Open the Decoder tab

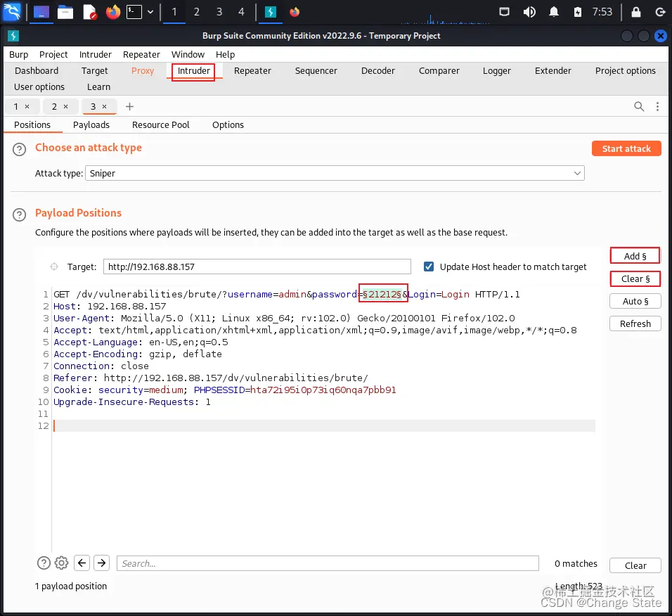(x=377, y=71)
